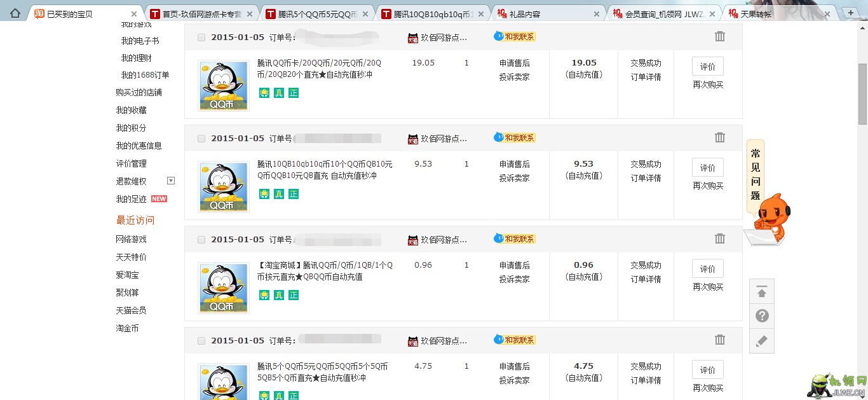The image size is (868, 400).
Task: Expand 退款维权 dropdown arrow in sidebar
Action: tap(170, 181)
